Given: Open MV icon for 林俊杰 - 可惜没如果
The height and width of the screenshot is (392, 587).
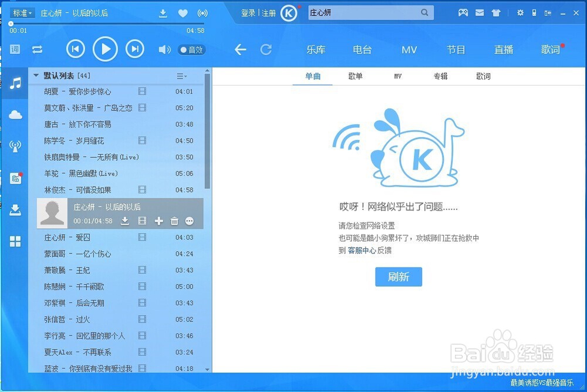Looking at the screenshot, I should click(x=142, y=190).
